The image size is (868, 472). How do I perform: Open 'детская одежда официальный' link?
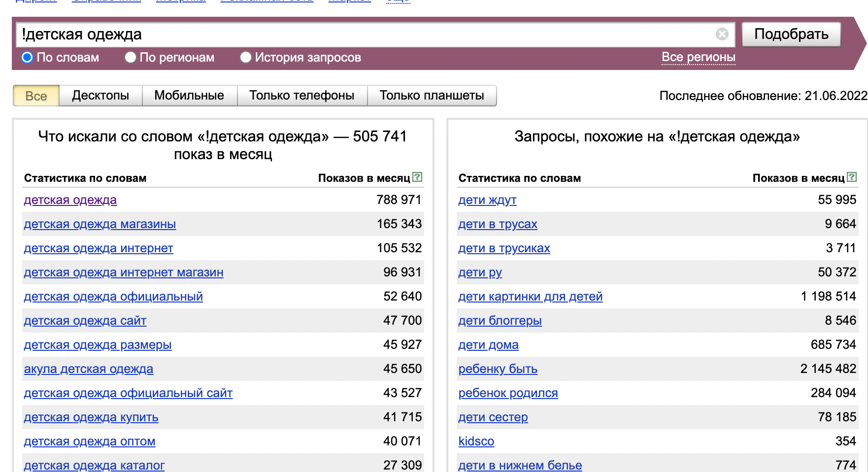pos(113,297)
